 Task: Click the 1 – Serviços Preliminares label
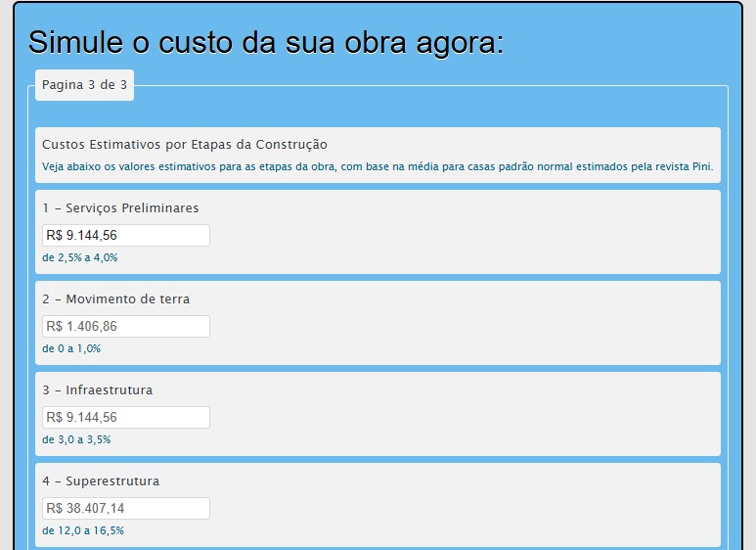click(x=120, y=207)
